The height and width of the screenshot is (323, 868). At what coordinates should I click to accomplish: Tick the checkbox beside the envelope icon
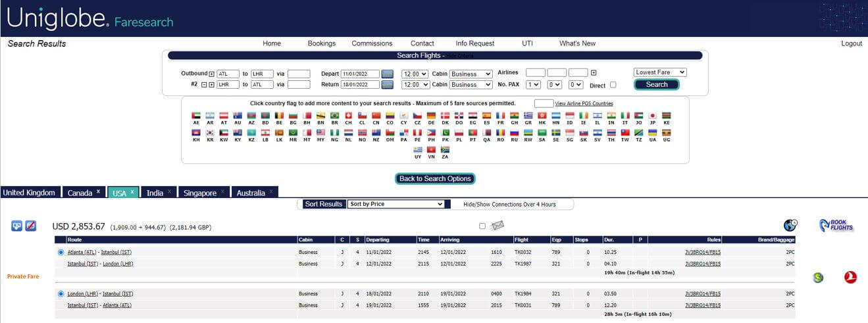[x=482, y=226]
